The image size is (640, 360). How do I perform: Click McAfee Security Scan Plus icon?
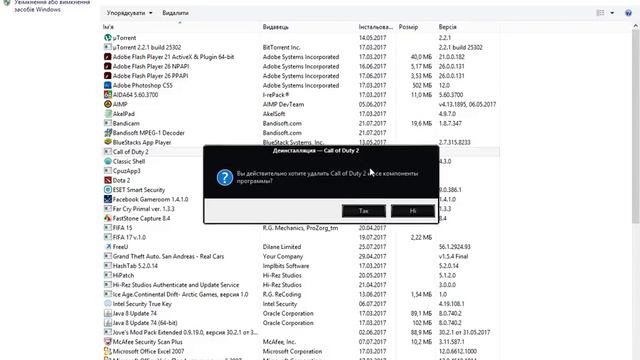pyautogui.click(x=108, y=342)
